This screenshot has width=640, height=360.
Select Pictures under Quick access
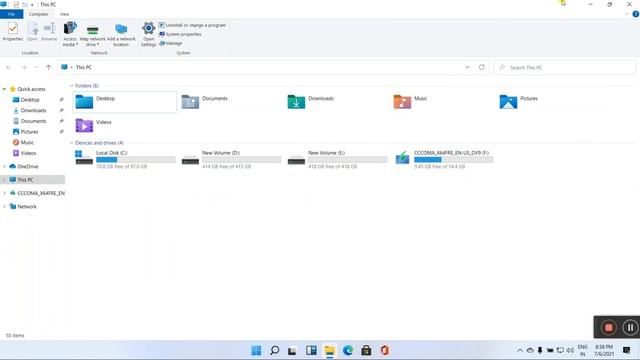pyautogui.click(x=29, y=132)
